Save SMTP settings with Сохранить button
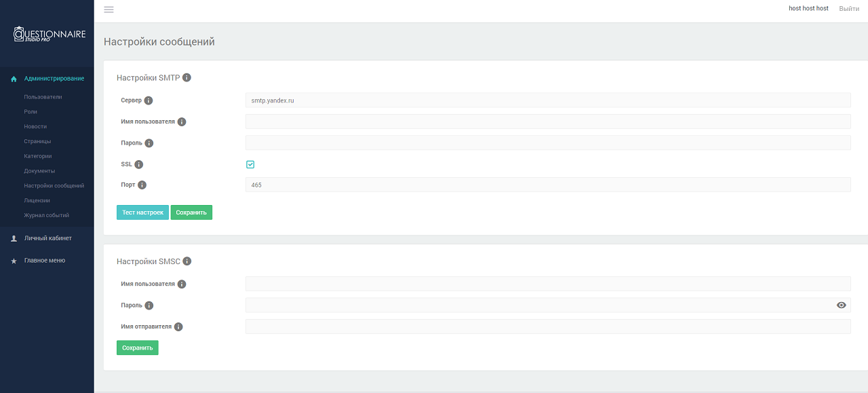868x393 pixels. (191, 212)
